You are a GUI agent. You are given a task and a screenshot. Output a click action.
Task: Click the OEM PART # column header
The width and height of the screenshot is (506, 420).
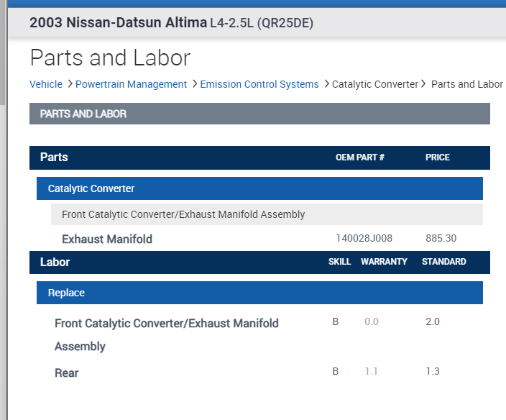tap(360, 157)
